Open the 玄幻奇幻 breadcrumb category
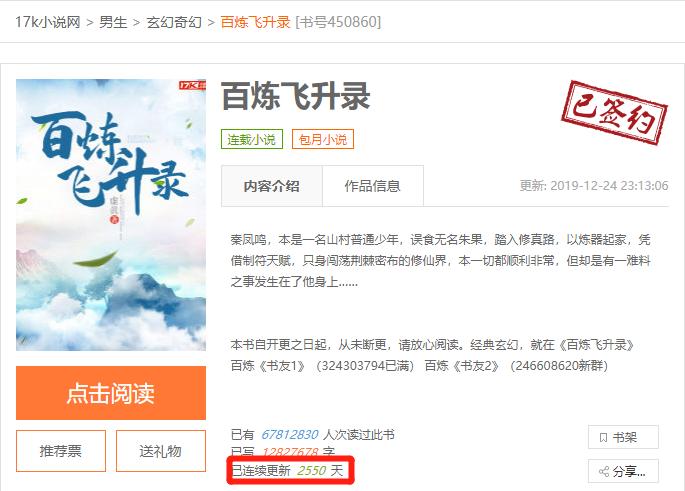Screen dimensions: 685x491 (x=174, y=22)
